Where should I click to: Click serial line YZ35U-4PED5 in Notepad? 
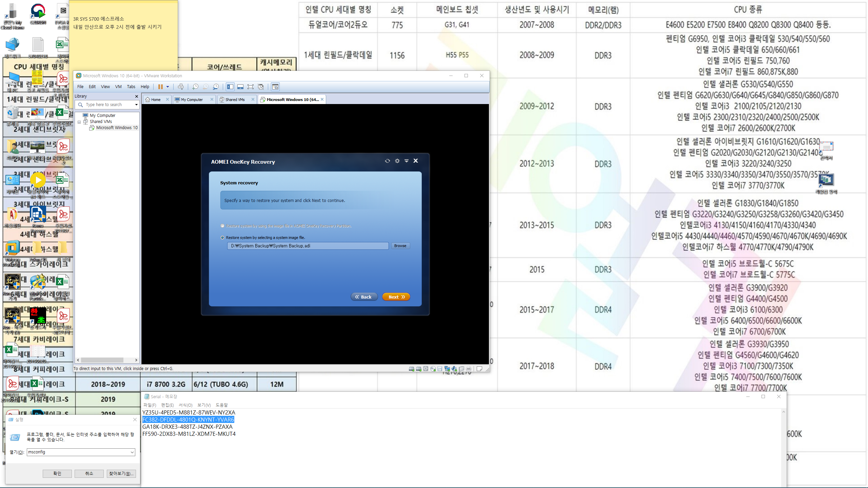click(189, 412)
